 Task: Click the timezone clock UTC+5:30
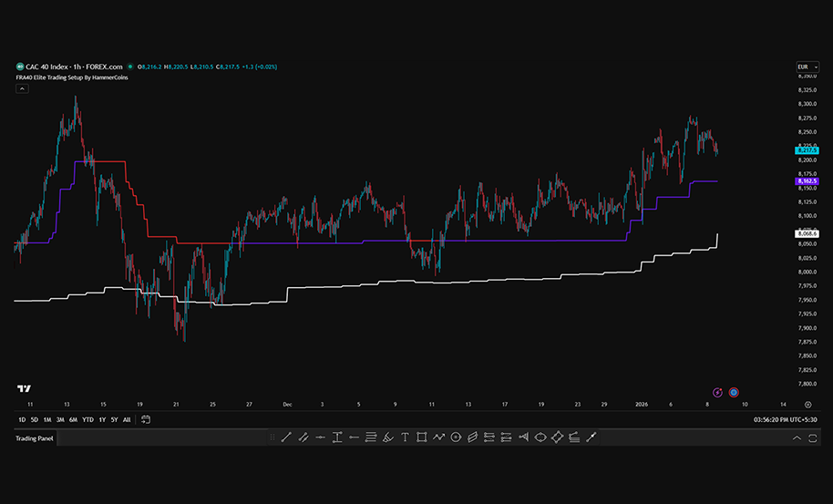click(x=787, y=419)
